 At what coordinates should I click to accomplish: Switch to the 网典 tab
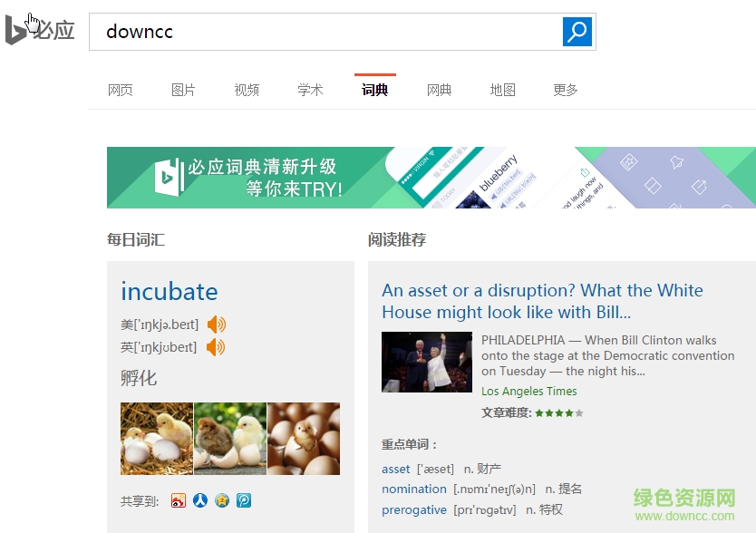click(x=439, y=91)
